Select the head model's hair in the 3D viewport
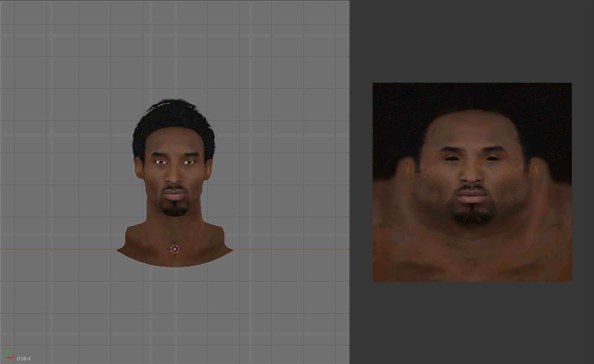Image resolution: width=594 pixels, height=364 pixels. 173,117
